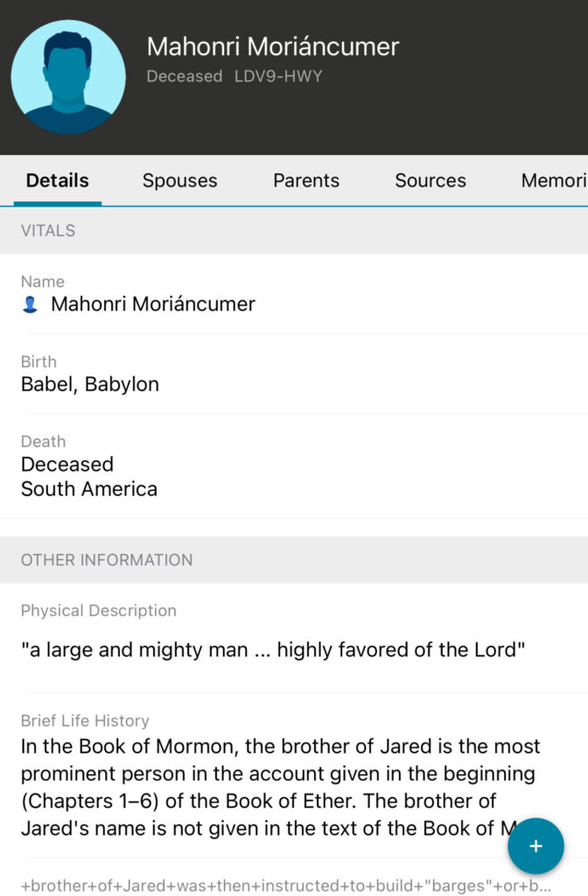Tap the blue plus add button
This screenshot has height=896, width=588.
pyautogui.click(x=535, y=846)
